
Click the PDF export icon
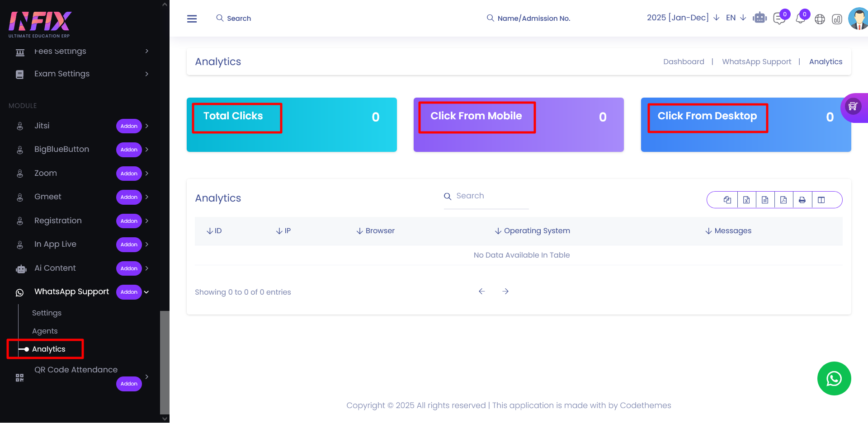(x=783, y=200)
